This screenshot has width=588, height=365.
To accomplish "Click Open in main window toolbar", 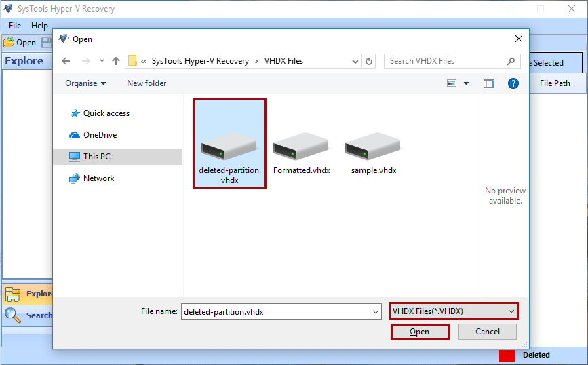I will click(20, 43).
